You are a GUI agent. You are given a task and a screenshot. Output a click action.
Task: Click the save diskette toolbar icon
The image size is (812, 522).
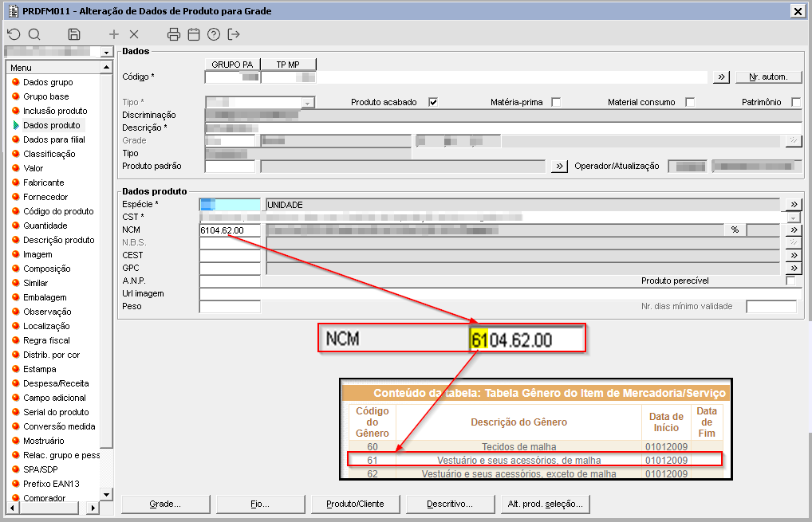74,34
